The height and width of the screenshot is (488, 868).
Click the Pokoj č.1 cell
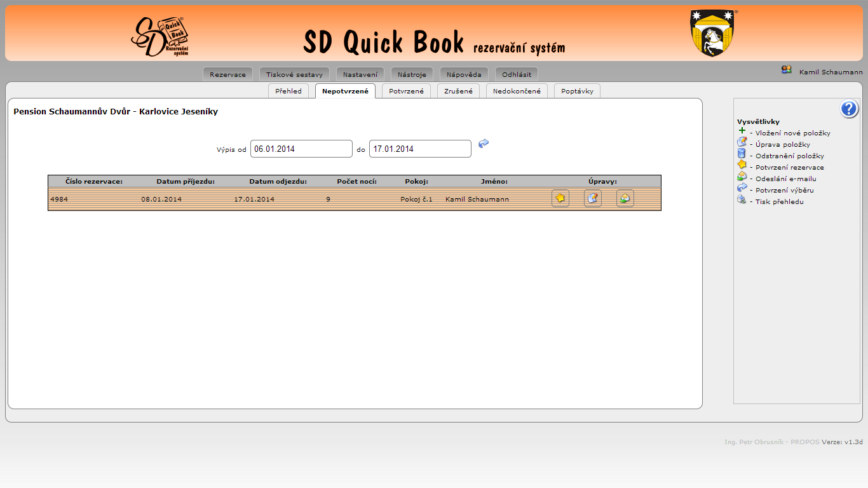416,199
